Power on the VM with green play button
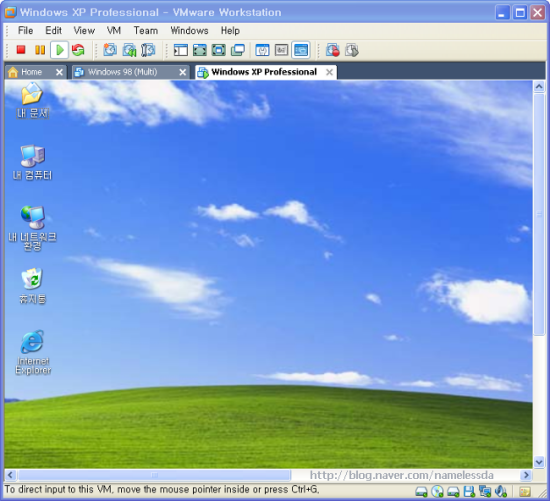Viewport: 550px width, 501px height. [59, 50]
